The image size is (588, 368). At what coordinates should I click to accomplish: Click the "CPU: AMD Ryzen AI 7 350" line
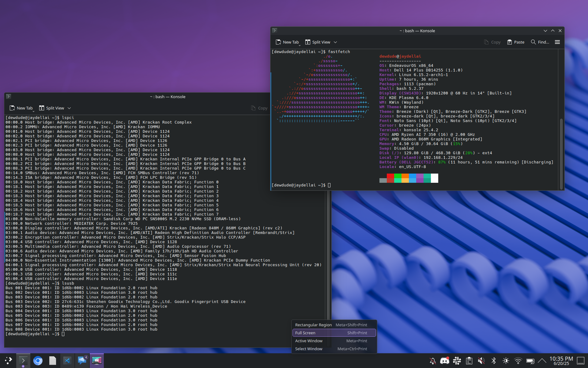pos(427,134)
